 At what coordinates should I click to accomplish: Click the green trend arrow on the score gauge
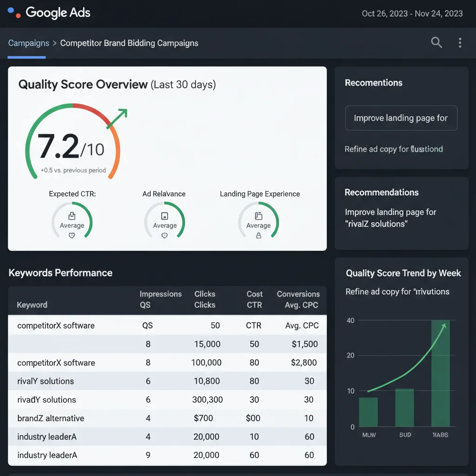(x=117, y=119)
